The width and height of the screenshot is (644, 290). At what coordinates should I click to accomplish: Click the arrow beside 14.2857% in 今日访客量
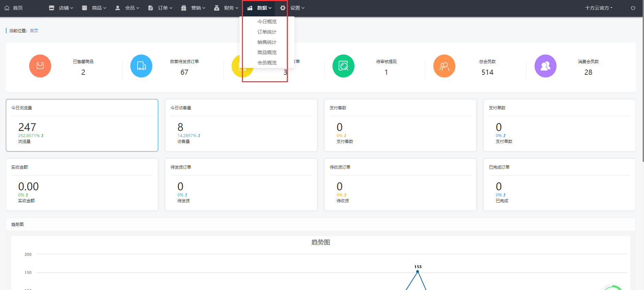pos(199,136)
